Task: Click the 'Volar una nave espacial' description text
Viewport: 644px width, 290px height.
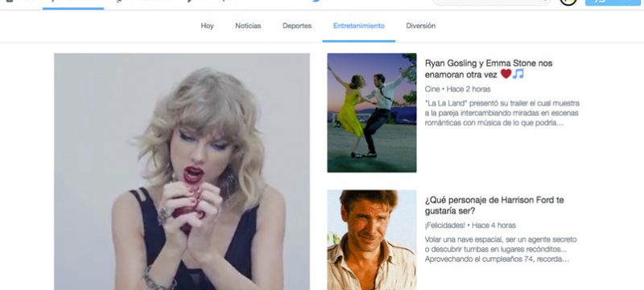Action: point(501,250)
